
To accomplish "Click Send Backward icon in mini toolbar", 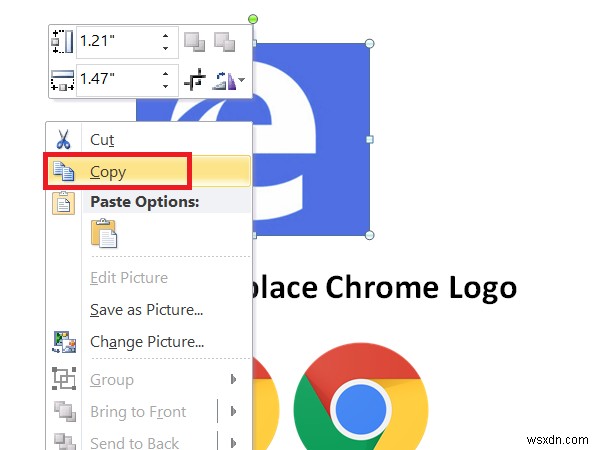I will pyautogui.click(x=225, y=42).
